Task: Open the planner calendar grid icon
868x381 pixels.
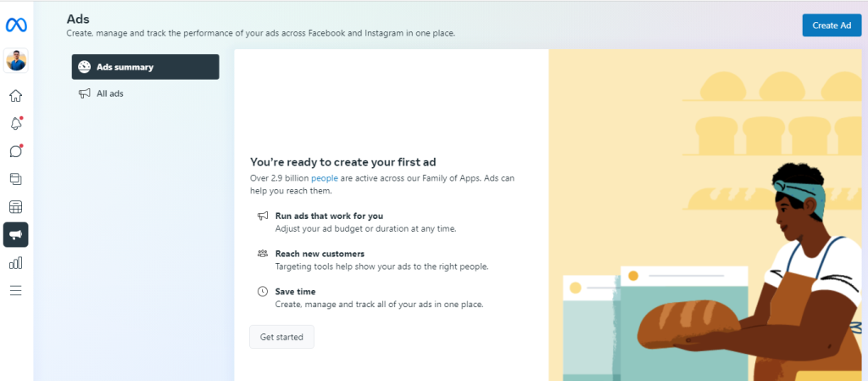Action: [x=16, y=207]
